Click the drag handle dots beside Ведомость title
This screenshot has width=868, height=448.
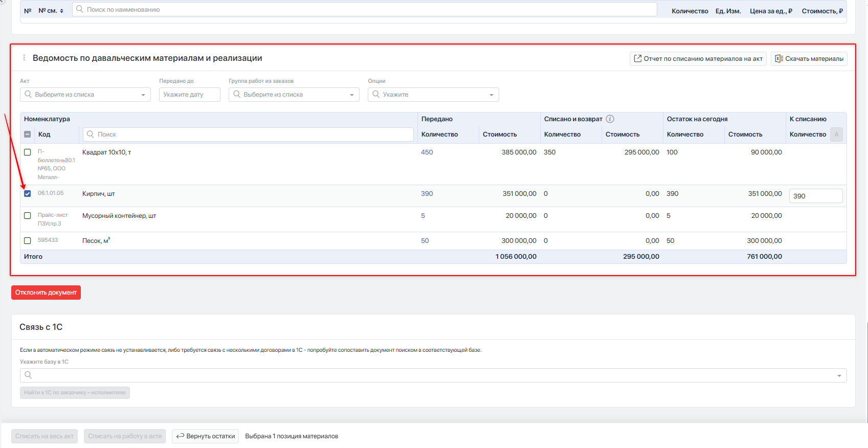24,58
